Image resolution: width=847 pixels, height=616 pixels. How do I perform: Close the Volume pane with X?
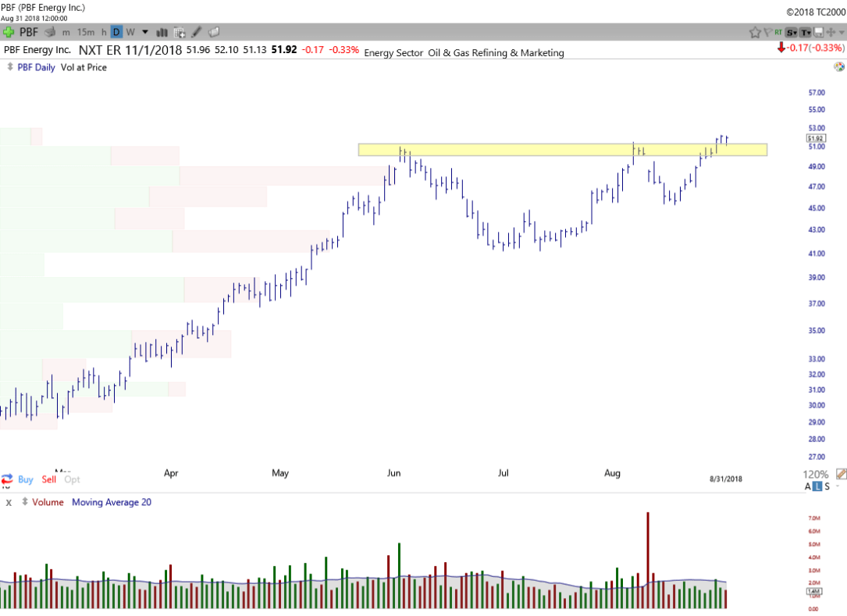pos(9,503)
